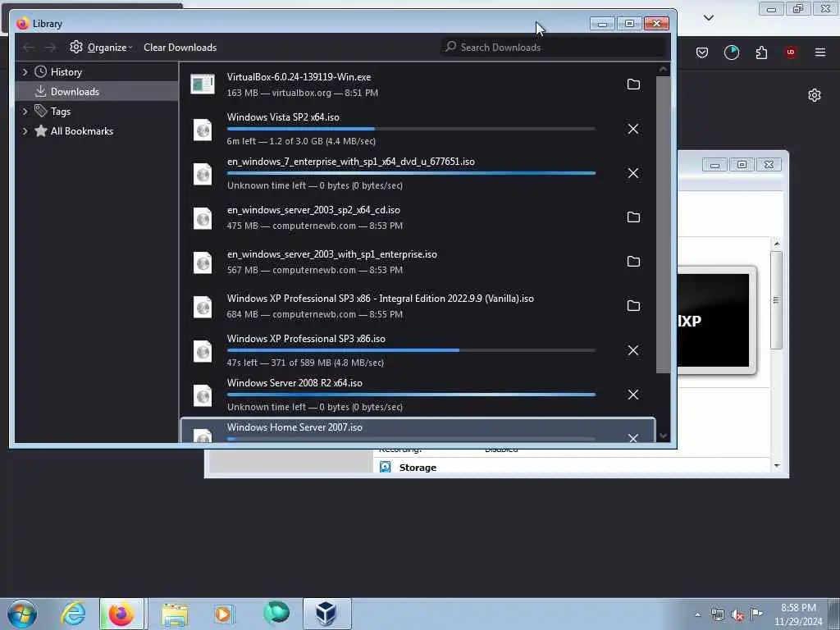
Task: Select en_windows_server_2003_with_sp1_enterprise.iso name
Action: point(332,254)
